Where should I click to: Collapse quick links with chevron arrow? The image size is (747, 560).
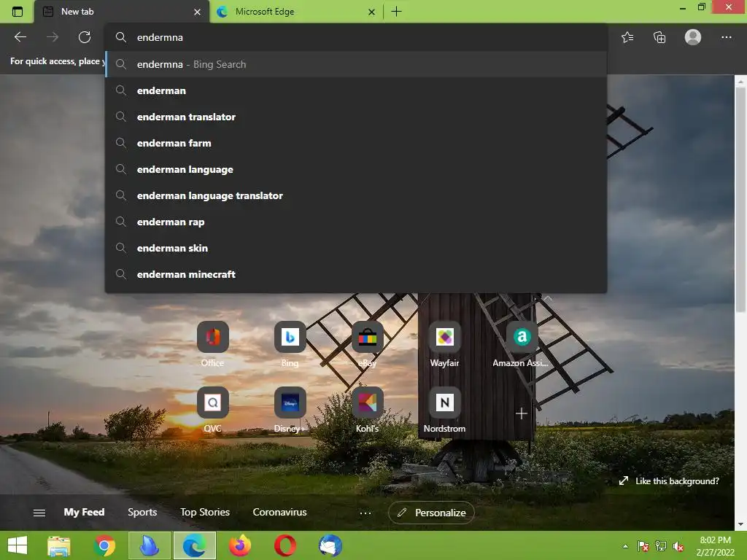[x=548, y=298]
